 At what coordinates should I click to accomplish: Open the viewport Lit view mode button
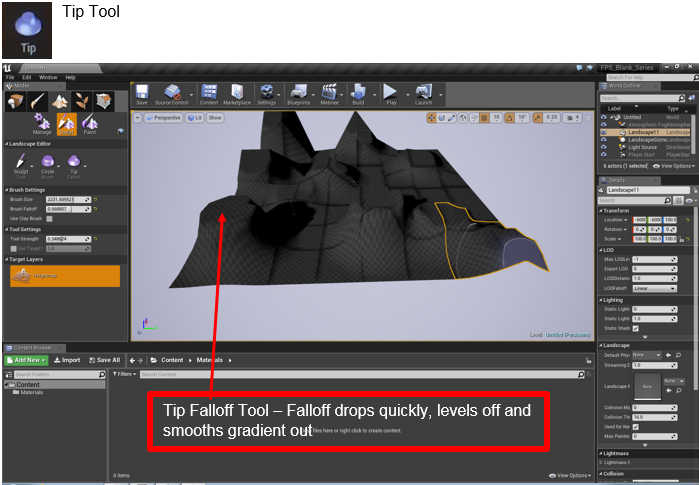pyautogui.click(x=195, y=118)
